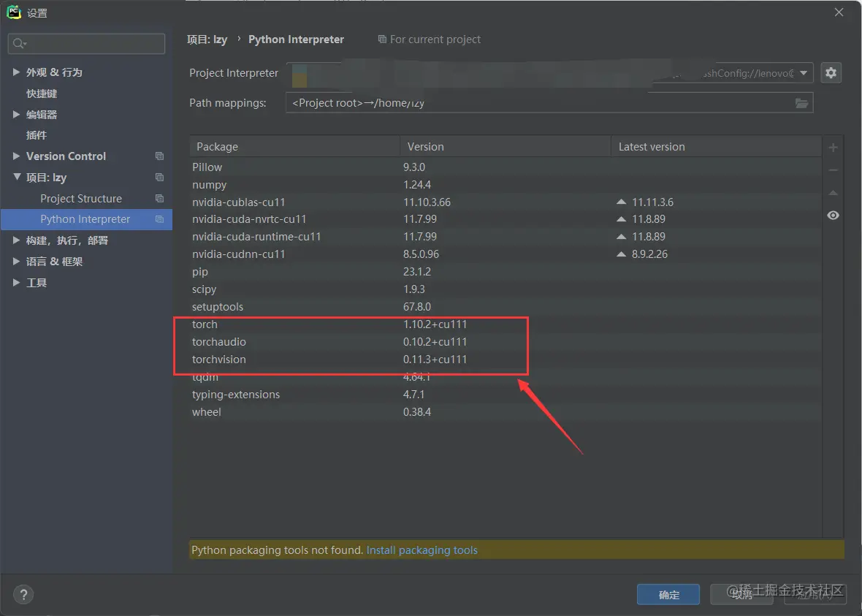This screenshot has height=616, width=862.
Task: Open the 插件 settings page
Action: (x=37, y=135)
